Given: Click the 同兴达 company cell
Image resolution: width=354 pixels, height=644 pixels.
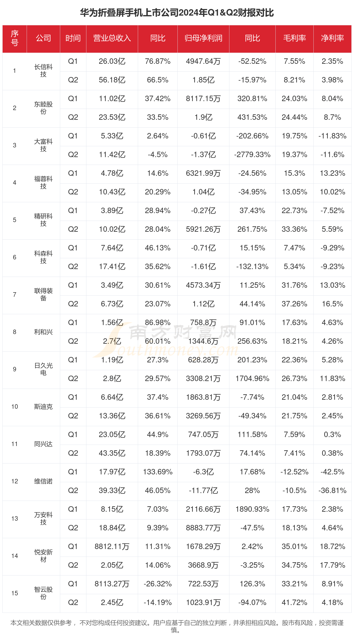Looking at the screenshot, I should [x=43, y=444].
